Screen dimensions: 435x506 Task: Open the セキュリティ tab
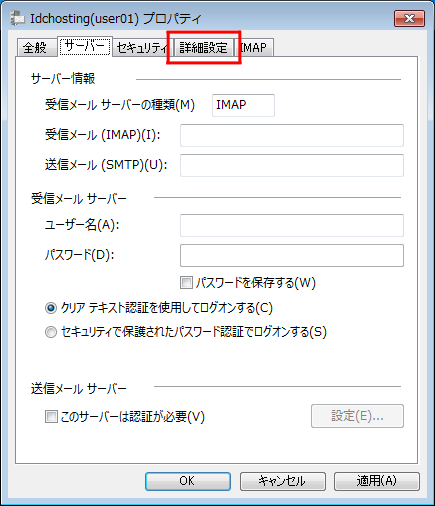coord(141,48)
